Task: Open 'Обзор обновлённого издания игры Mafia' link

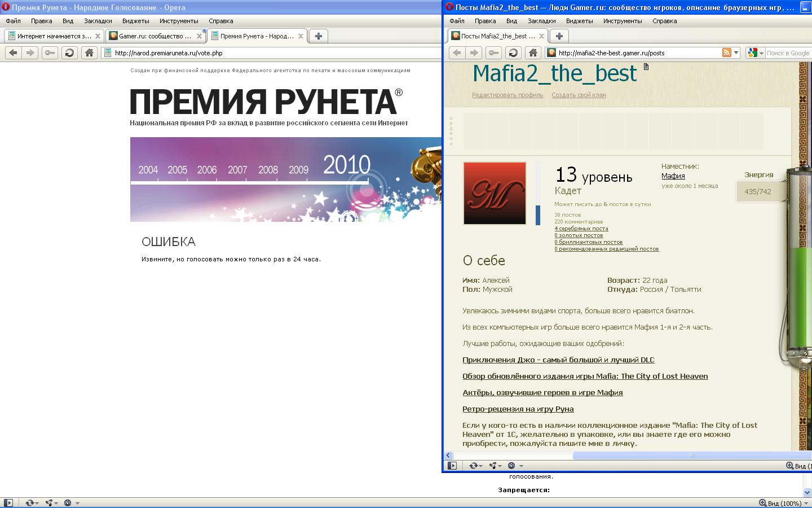Action: point(585,376)
